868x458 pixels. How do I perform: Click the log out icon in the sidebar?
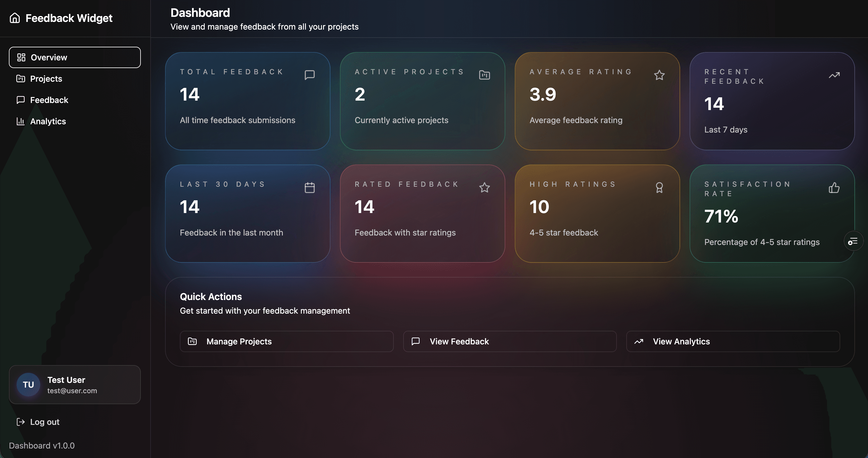(x=21, y=422)
